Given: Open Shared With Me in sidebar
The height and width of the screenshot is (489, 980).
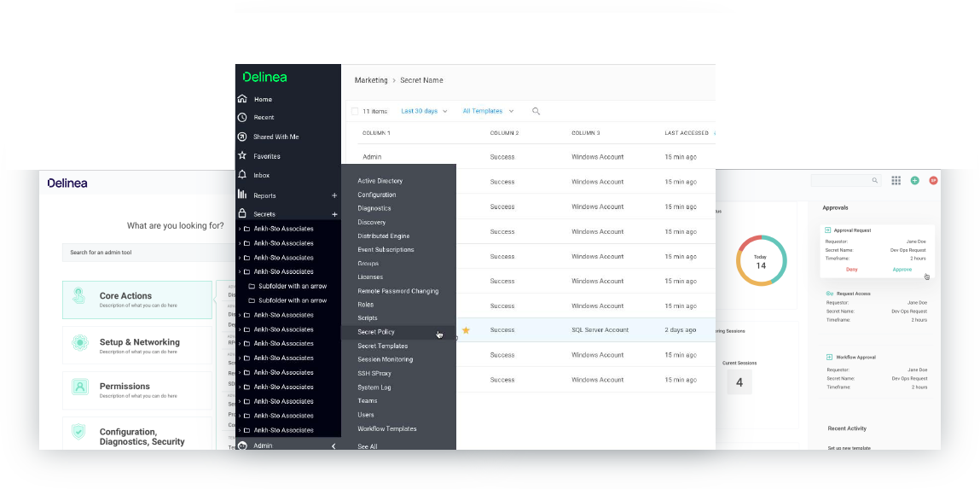Looking at the screenshot, I should point(275,137).
